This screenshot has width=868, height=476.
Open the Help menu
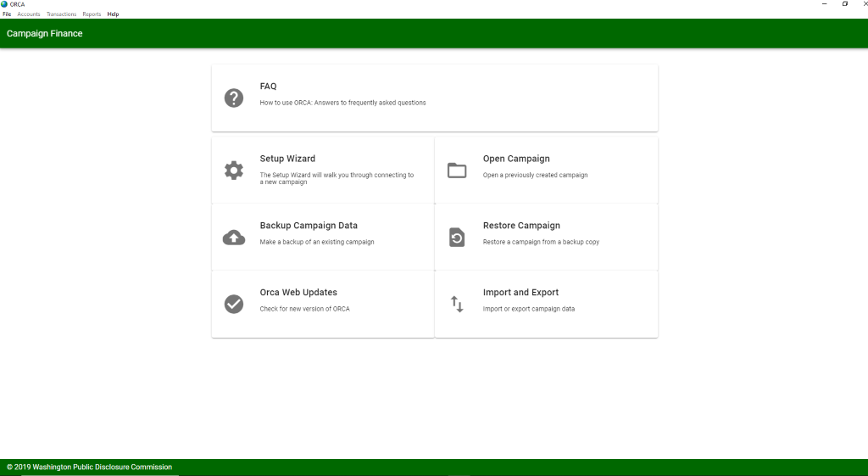point(113,14)
